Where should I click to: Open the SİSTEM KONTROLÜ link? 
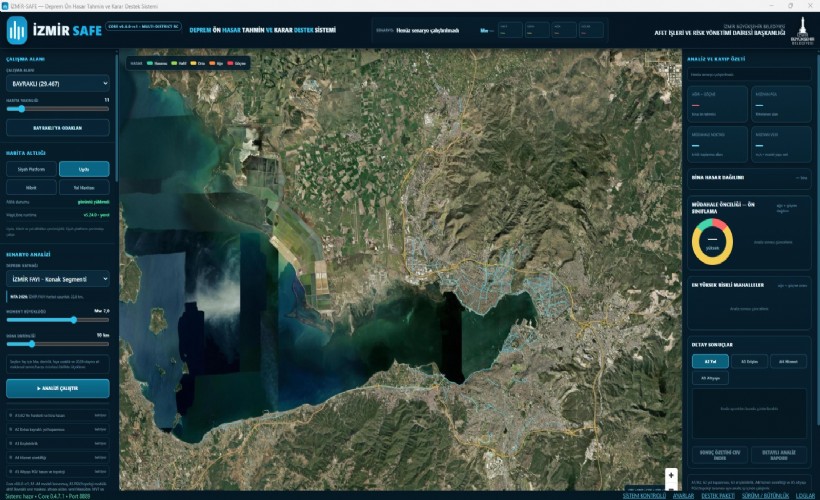click(x=644, y=496)
